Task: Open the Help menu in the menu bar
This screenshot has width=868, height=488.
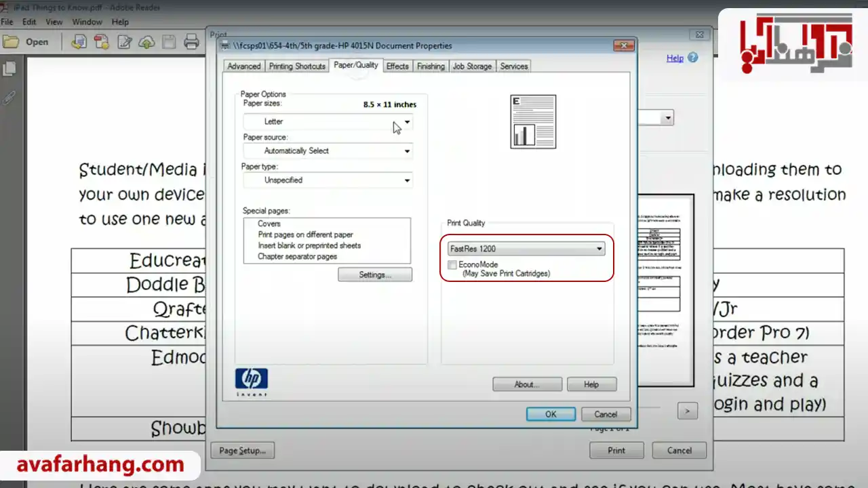Action: pyautogui.click(x=120, y=22)
